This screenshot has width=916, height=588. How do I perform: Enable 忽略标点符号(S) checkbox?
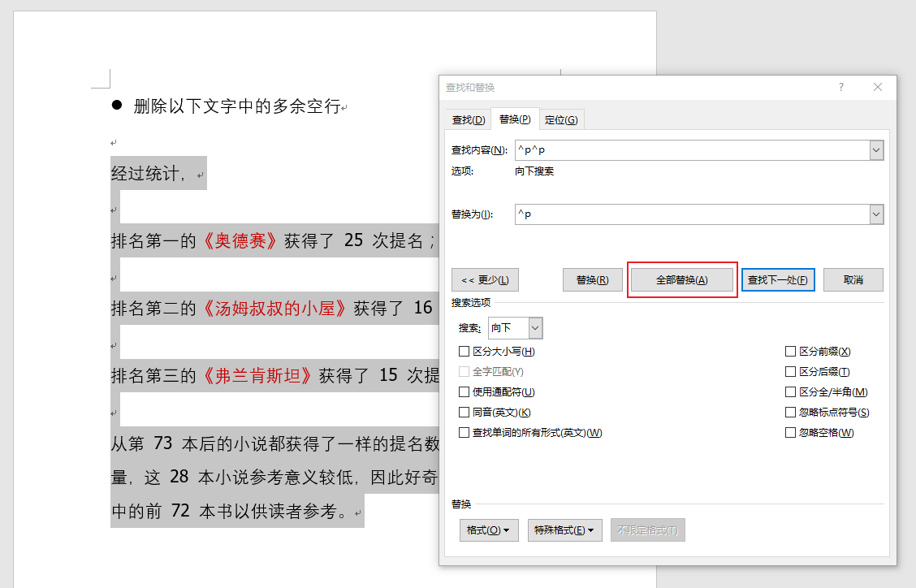tap(790, 413)
